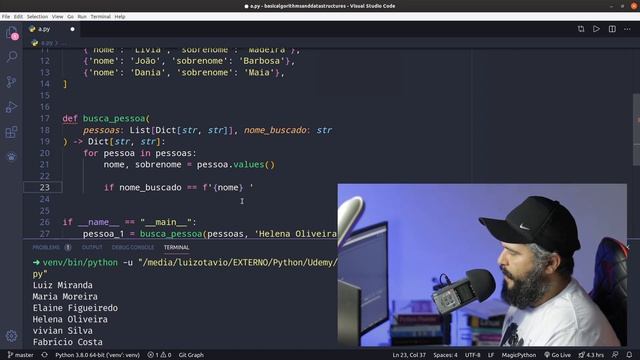This screenshot has height=360, width=640.
Task: Open the paw-shaped extension icon in activity bar
Action: tap(11, 157)
